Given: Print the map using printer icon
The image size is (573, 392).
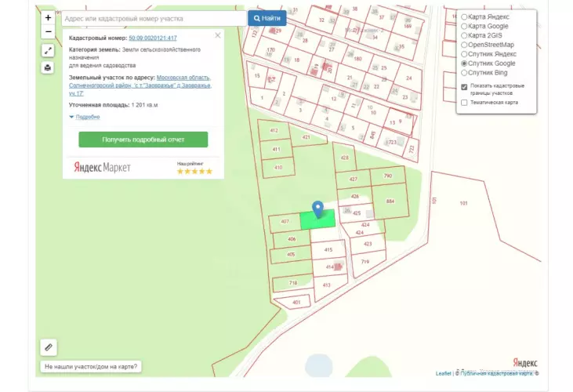Looking at the screenshot, I should click(48, 67).
